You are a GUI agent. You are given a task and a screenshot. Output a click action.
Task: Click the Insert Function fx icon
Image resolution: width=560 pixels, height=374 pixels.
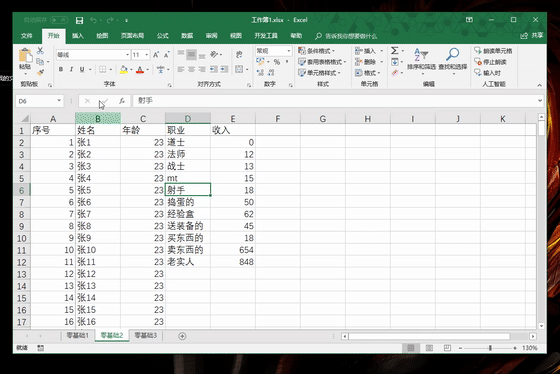click(122, 101)
